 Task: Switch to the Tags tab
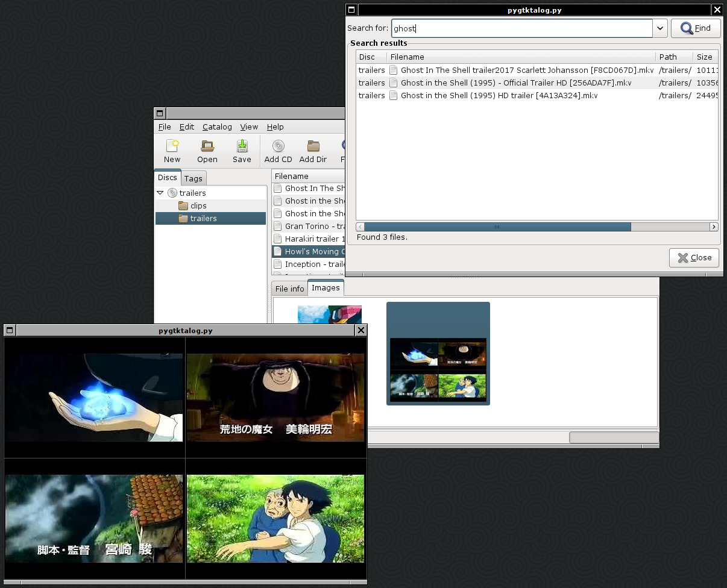[194, 178]
